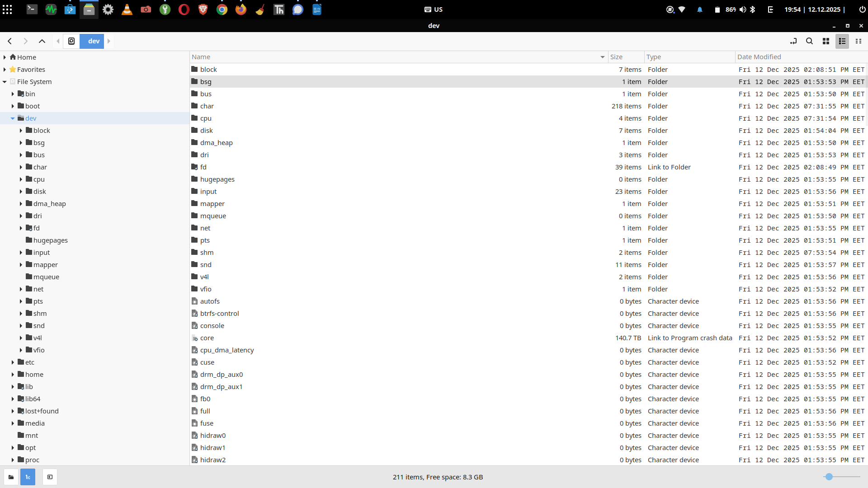Image resolution: width=868 pixels, height=488 pixels.
Task: Collapse the dev tree entry
Action: (13, 118)
